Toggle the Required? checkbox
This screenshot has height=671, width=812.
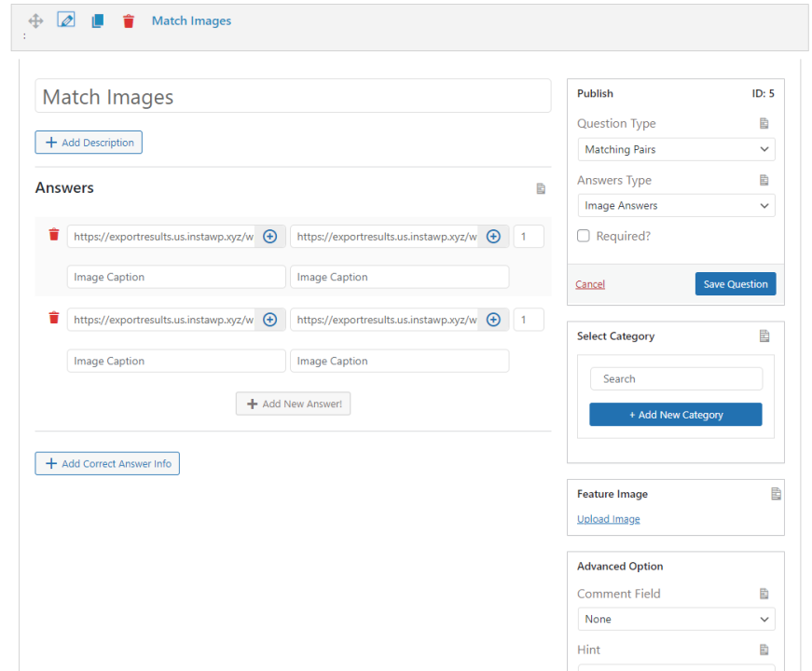click(x=584, y=237)
